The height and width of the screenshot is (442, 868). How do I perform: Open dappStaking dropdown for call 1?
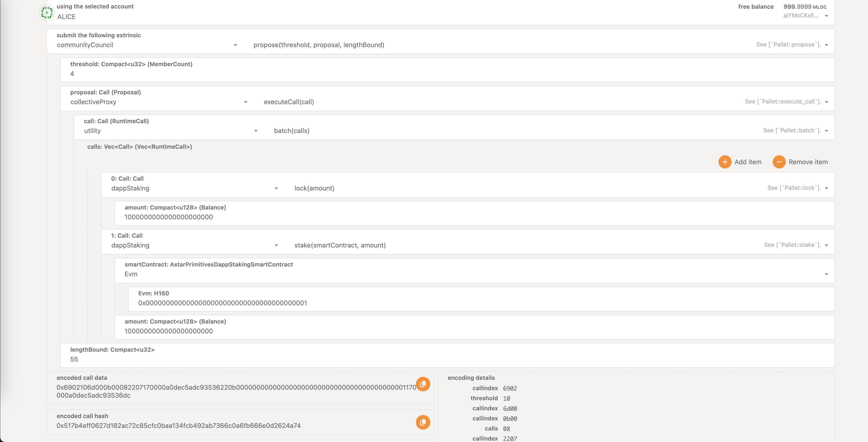[276, 246]
